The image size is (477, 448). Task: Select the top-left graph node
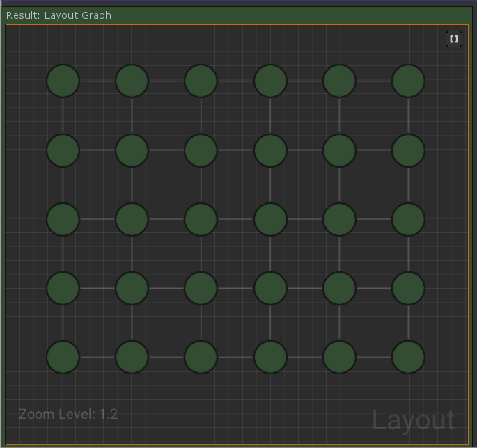[63, 81]
